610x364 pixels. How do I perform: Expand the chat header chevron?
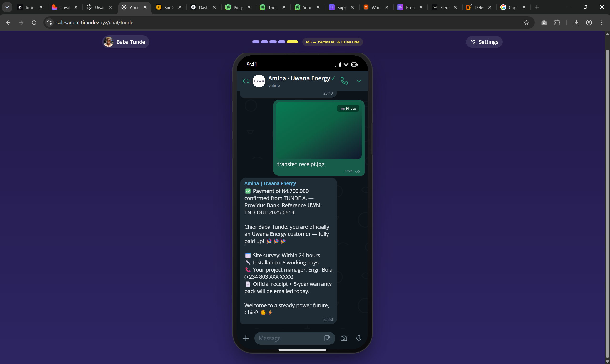(359, 81)
